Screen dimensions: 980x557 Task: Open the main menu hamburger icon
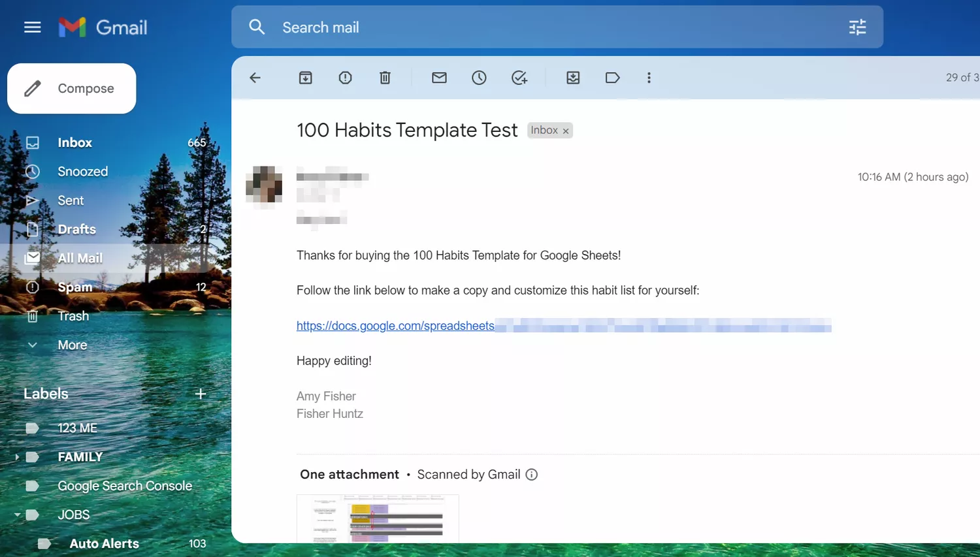(x=32, y=27)
